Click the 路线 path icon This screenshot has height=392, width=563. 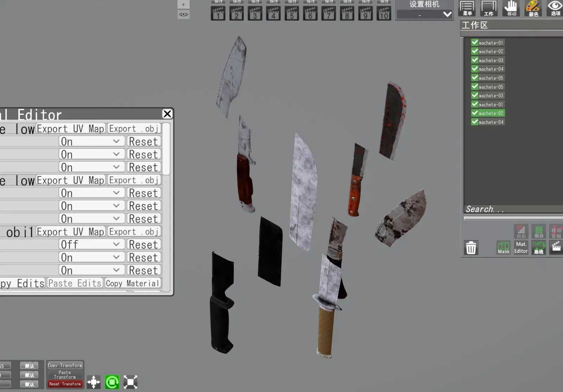coord(539,248)
